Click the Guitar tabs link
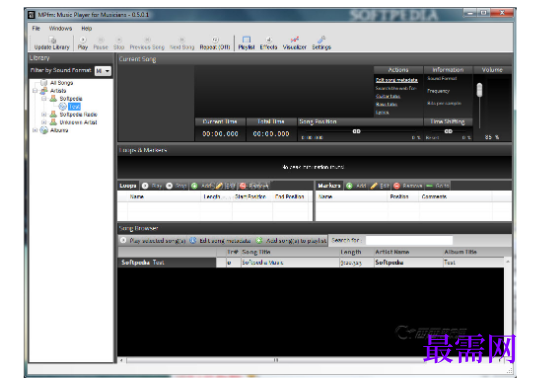The width and height of the screenshot is (535, 380). click(x=388, y=97)
